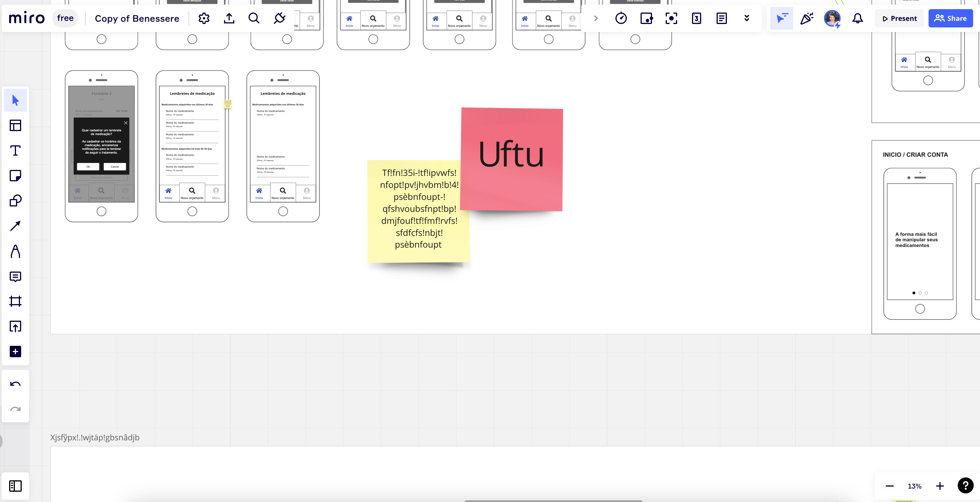Viewport: 980px width, 502px height.
Task: Click Cancel button in dialog mockup
Action: click(115, 166)
